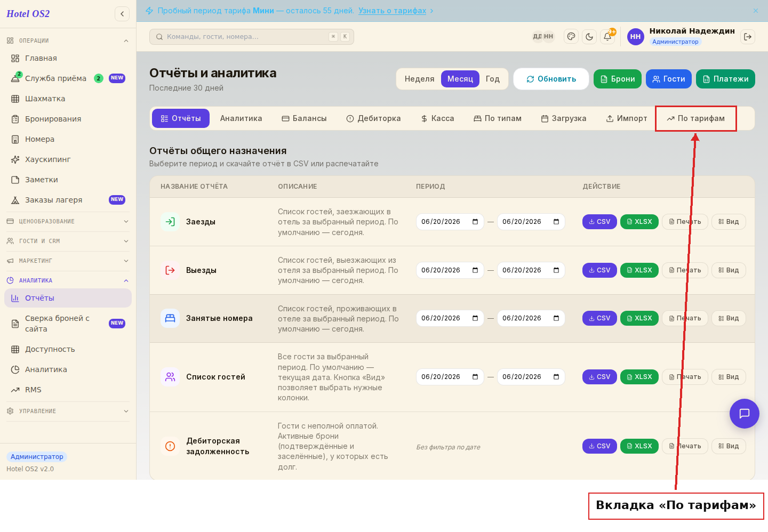Go to Хаускипинг in the sidebar

point(68,159)
